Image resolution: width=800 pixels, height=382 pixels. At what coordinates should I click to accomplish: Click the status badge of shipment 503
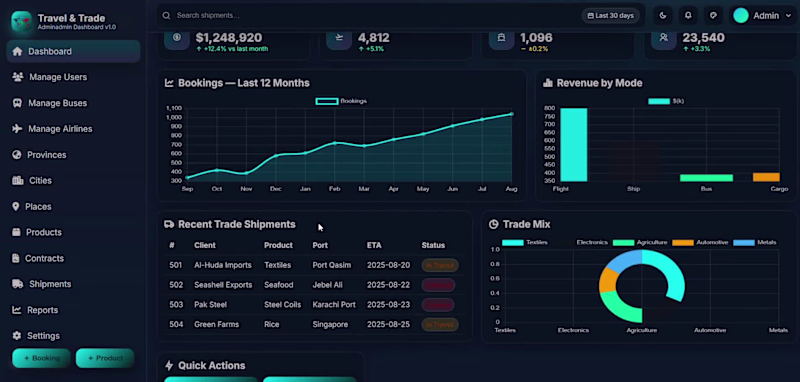click(x=438, y=305)
